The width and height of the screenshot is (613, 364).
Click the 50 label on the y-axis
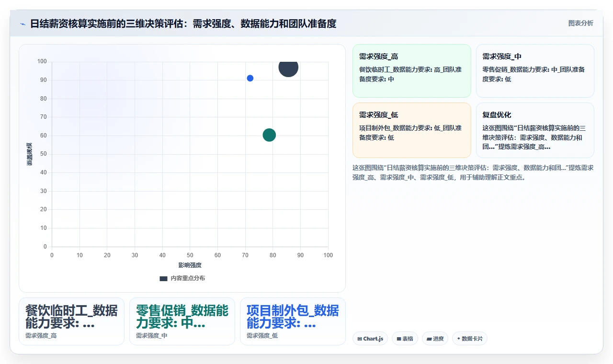pos(44,154)
